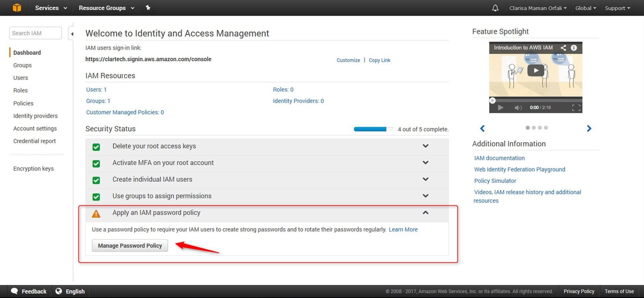Click Customize sign-in link
The image size is (644, 298).
(x=348, y=60)
